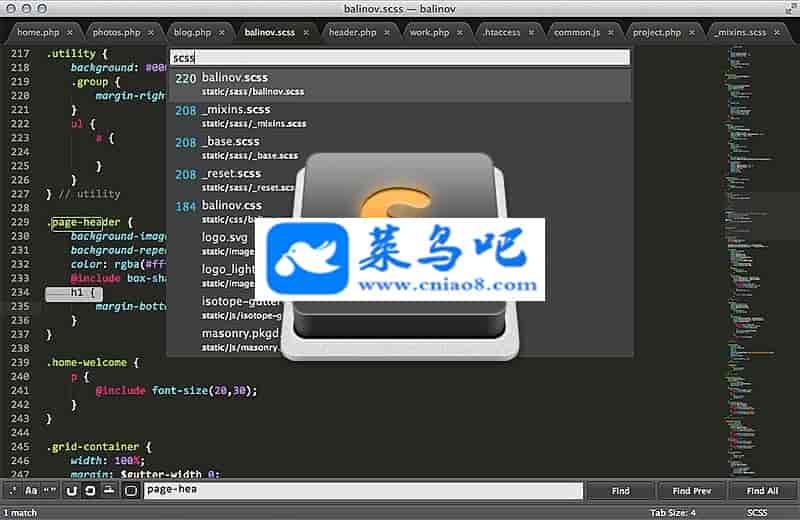Open the Tab Size: 4 selector
This screenshot has width=800, height=520.
pos(676,512)
